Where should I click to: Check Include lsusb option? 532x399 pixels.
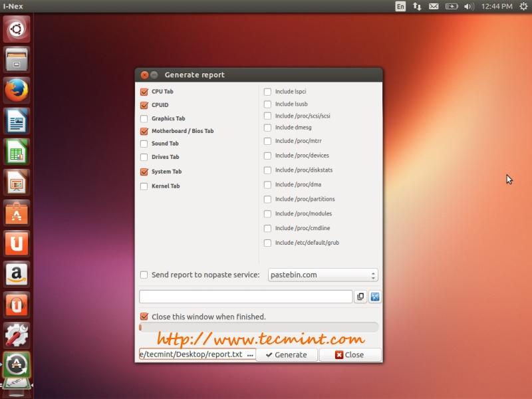[x=268, y=104]
